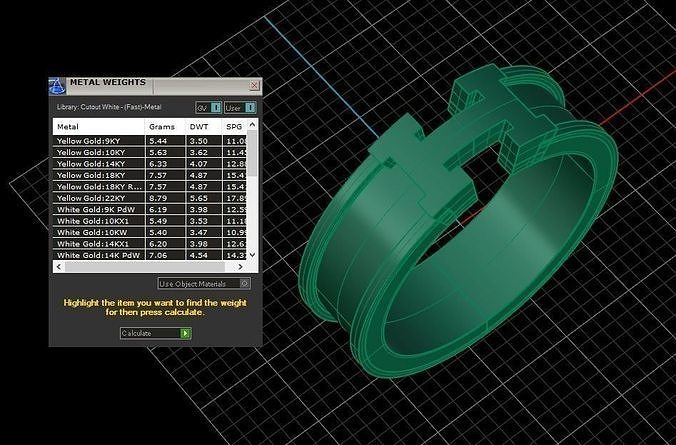Click the 5.65 DWT cell
The width and height of the screenshot is (676, 445).
pyautogui.click(x=204, y=198)
